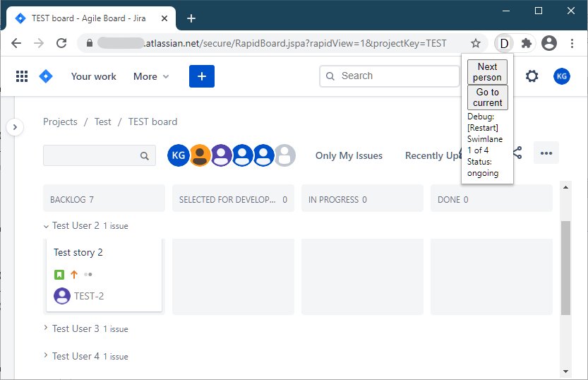This screenshot has width=588, height=380.
Task: Expand the Test User 3 swimlane
Action: [x=46, y=328]
